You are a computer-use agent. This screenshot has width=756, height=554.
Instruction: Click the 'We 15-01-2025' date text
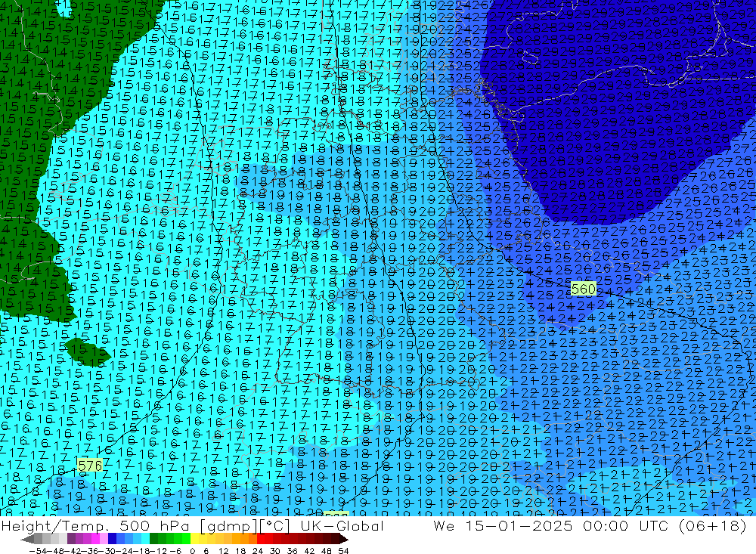503,525
